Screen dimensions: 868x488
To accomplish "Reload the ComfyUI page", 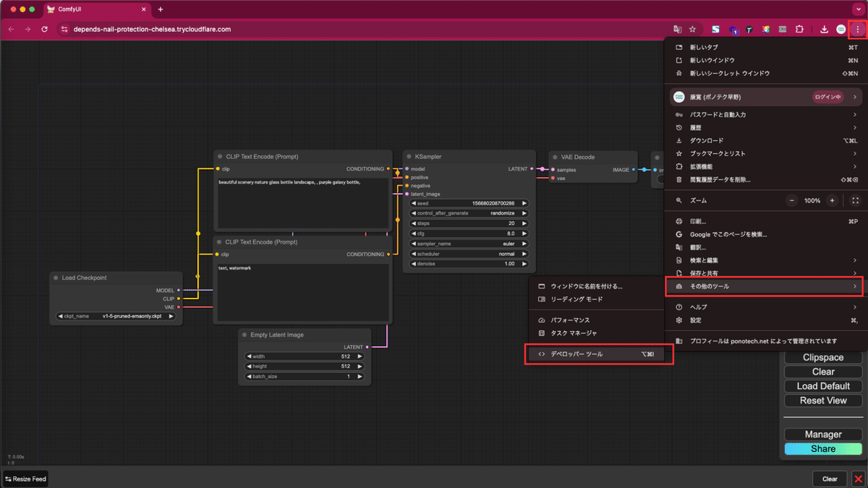I will pyautogui.click(x=44, y=30).
